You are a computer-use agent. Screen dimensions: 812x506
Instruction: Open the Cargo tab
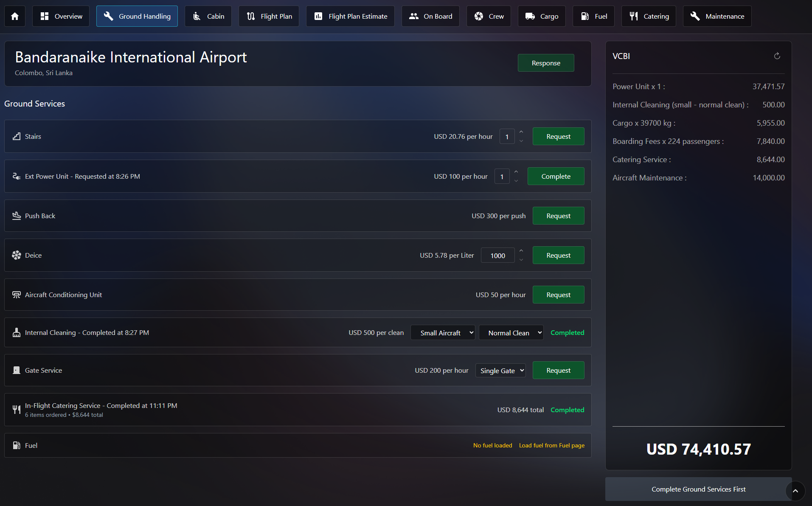coord(542,16)
